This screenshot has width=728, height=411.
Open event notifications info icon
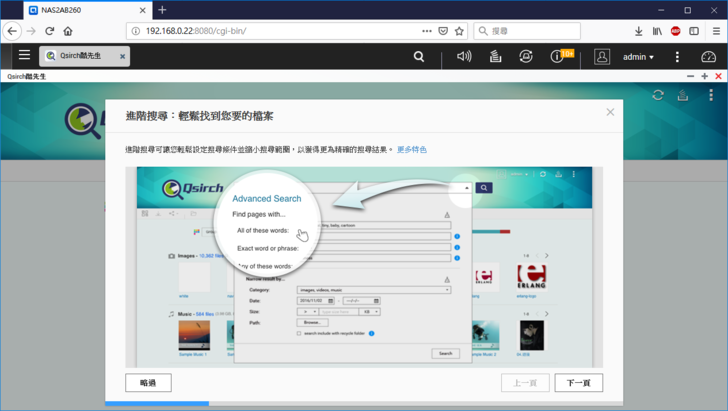tap(558, 57)
